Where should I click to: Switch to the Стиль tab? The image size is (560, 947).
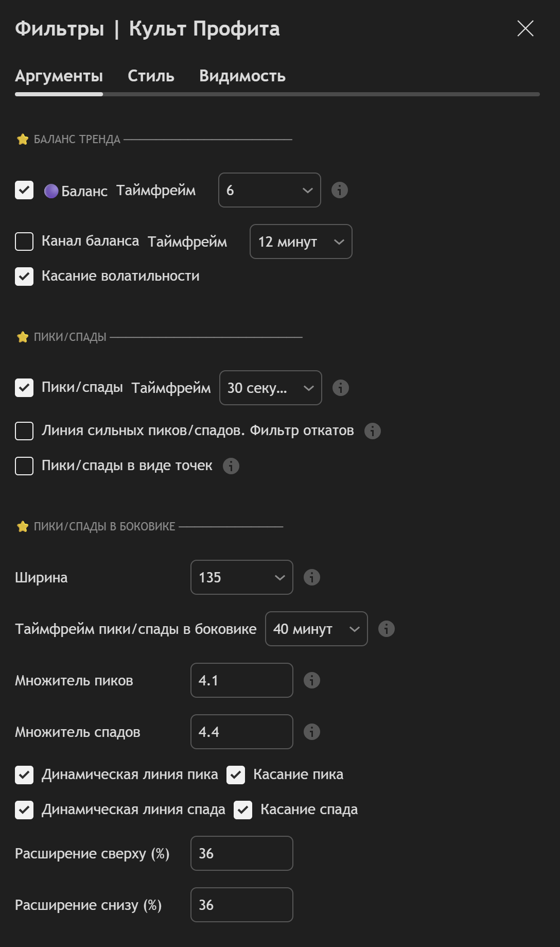(x=151, y=76)
